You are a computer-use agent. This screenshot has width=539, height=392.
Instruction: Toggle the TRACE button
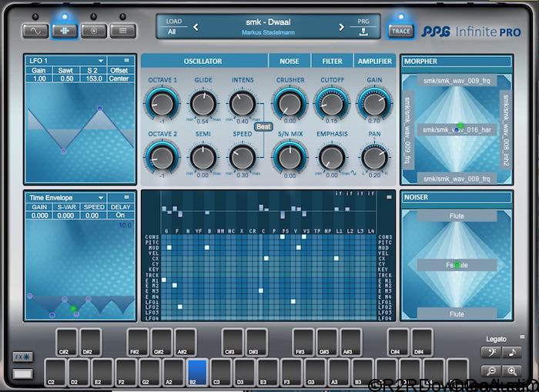[401, 31]
